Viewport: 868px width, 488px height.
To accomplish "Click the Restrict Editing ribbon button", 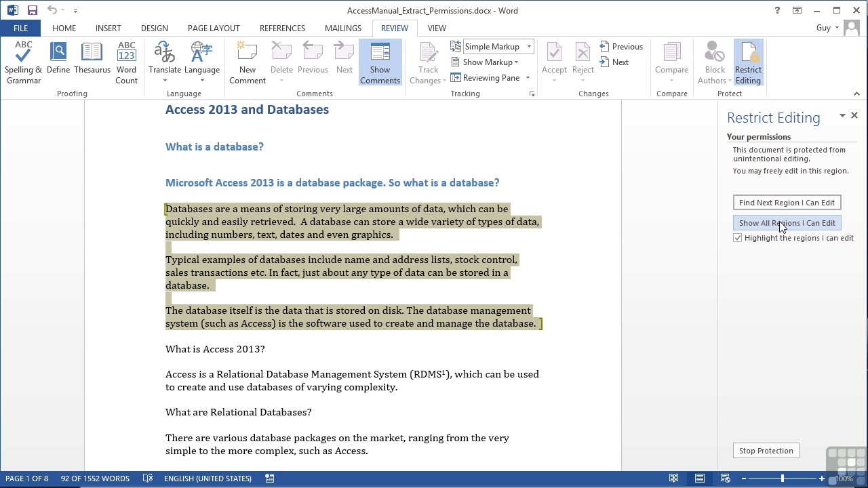I will pos(748,62).
